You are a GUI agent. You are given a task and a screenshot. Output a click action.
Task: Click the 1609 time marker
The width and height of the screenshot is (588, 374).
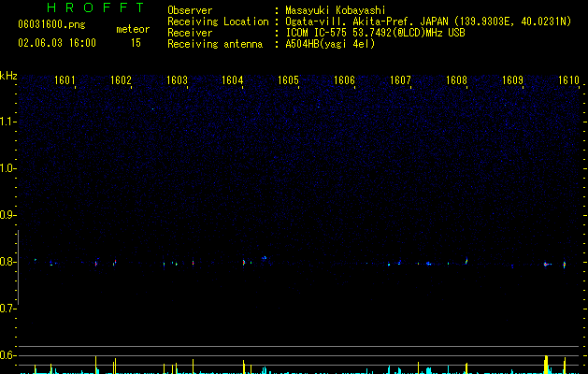tap(512, 80)
